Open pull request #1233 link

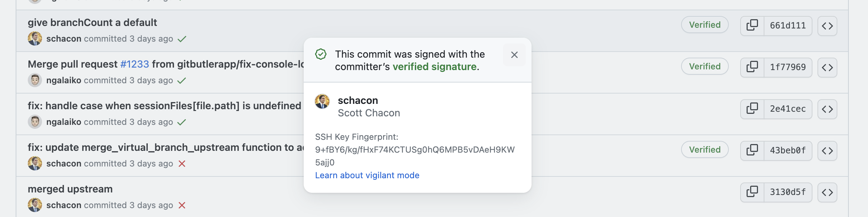[x=135, y=64]
